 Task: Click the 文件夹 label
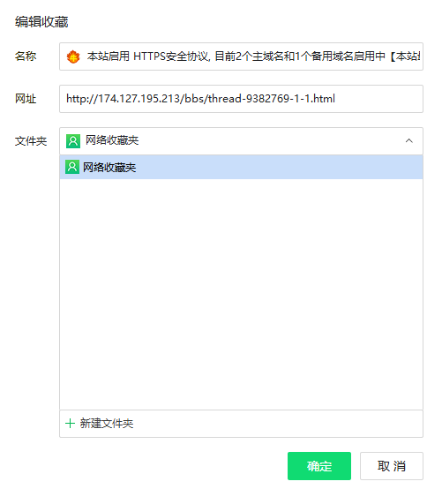(x=31, y=141)
